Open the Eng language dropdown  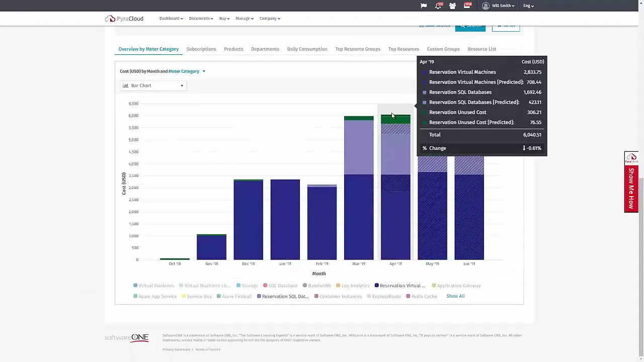click(528, 6)
